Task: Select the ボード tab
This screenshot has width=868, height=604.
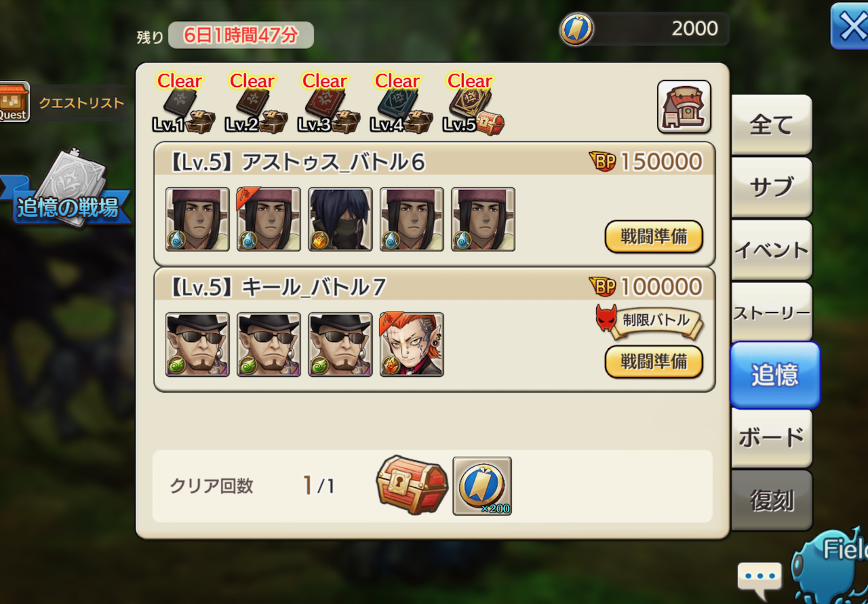Action: [771, 438]
